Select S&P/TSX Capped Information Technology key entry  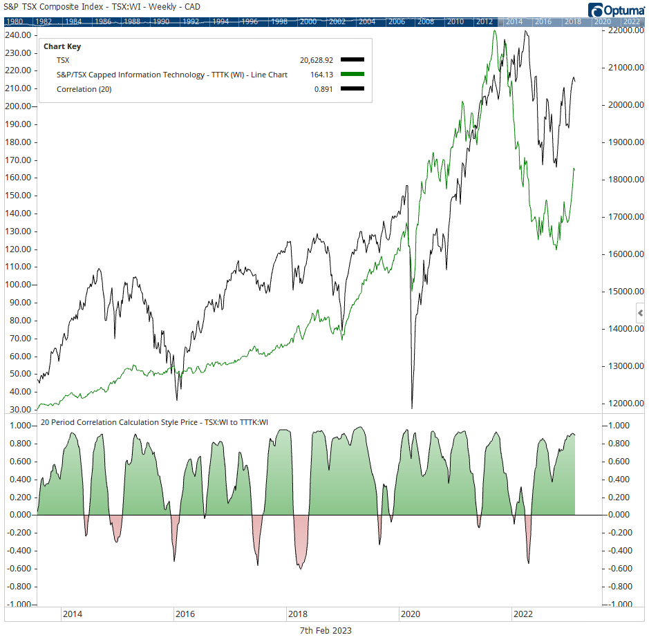[171, 75]
